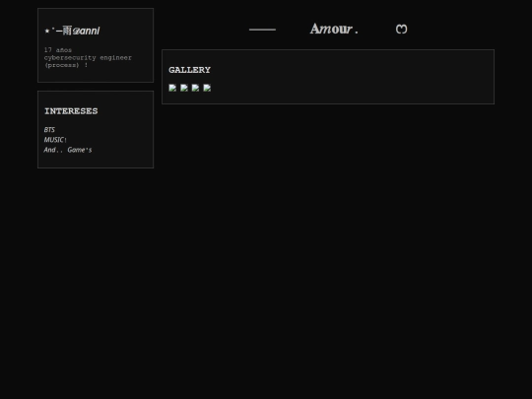The width and height of the screenshot is (532, 399).
Task: Click the '17 años' text
Action: [58, 50]
